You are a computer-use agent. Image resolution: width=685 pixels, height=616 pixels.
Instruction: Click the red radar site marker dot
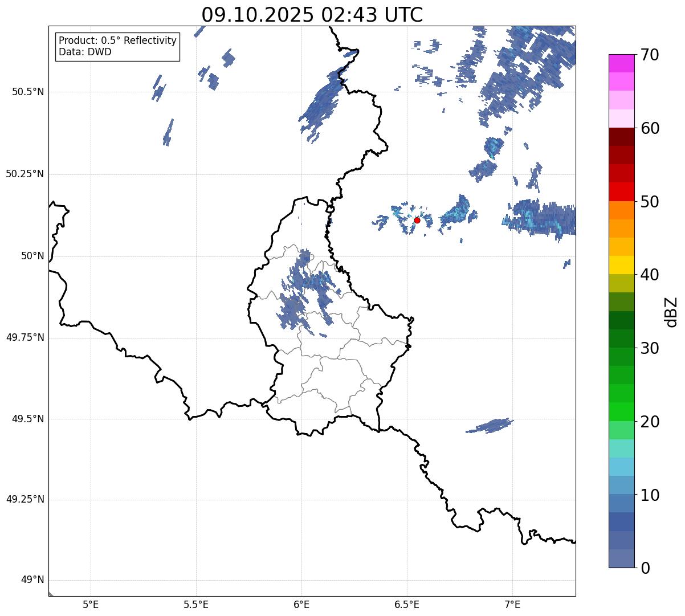click(x=417, y=220)
